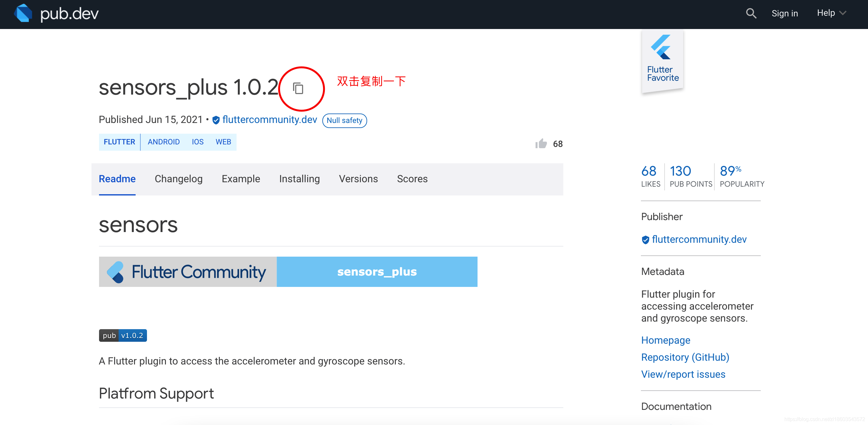Image resolution: width=868 pixels, height=425 pixels.
Task: Open fluttercommunity.dev link under Publisher
Action: (699, 239)
